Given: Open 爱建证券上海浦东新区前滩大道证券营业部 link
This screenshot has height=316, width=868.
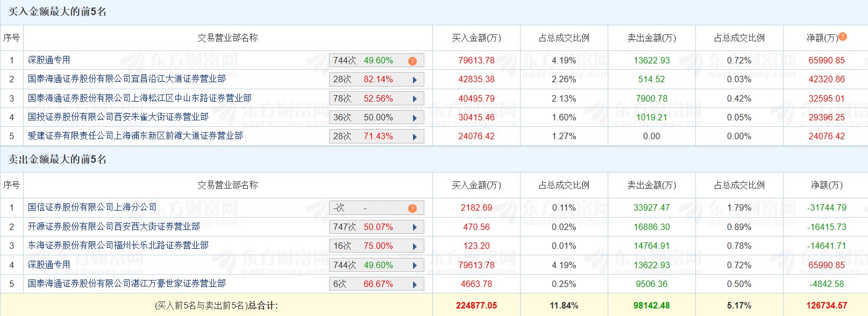Looking at the screenshot, I should tap(136, 136).
